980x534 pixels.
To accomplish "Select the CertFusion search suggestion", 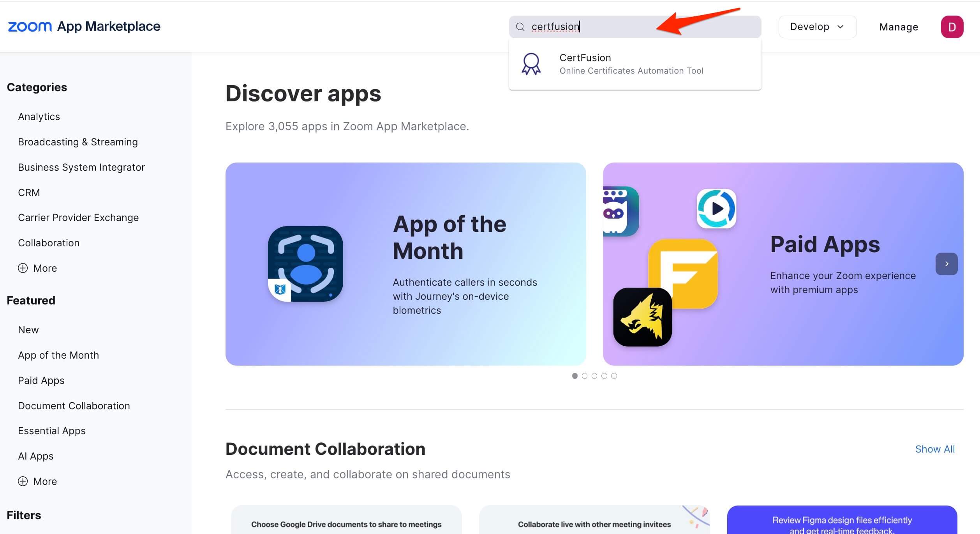I will click(x=635, y=64).
